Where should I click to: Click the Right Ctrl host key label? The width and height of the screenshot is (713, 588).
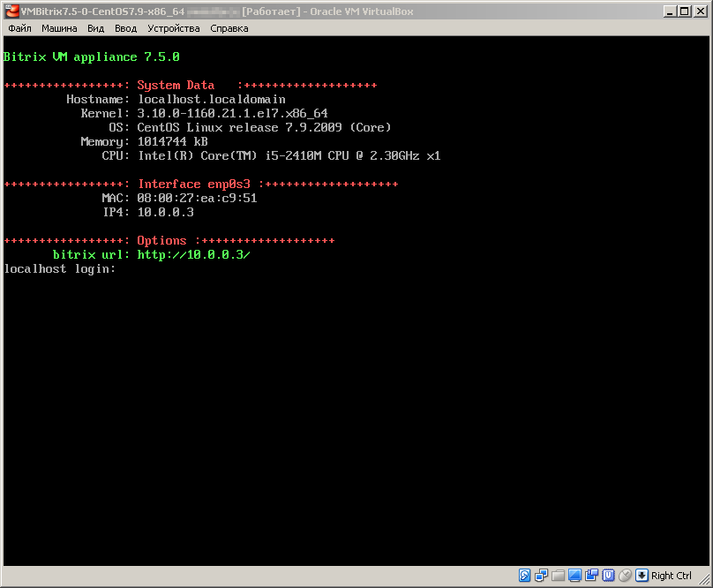[x=672, y=576]
